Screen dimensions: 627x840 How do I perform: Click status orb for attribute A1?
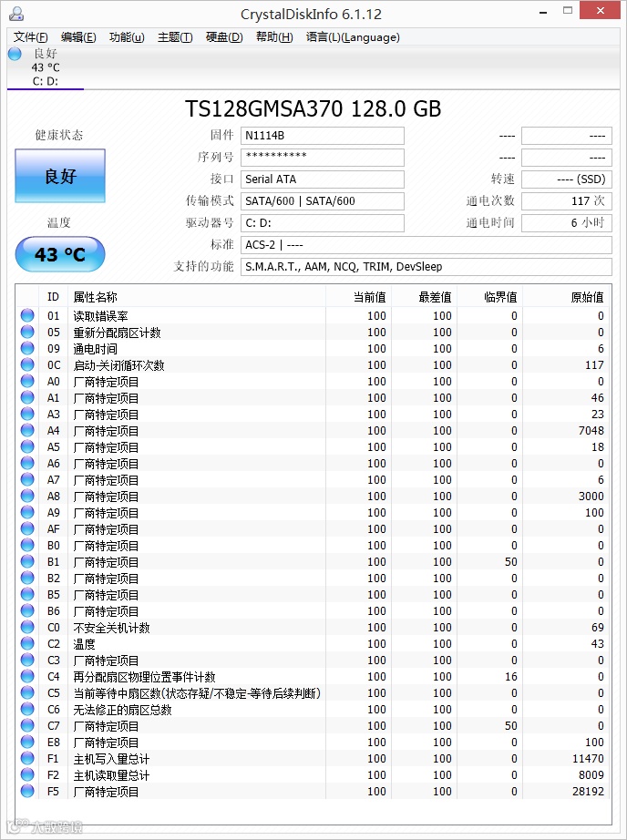(x=27, y=397)
